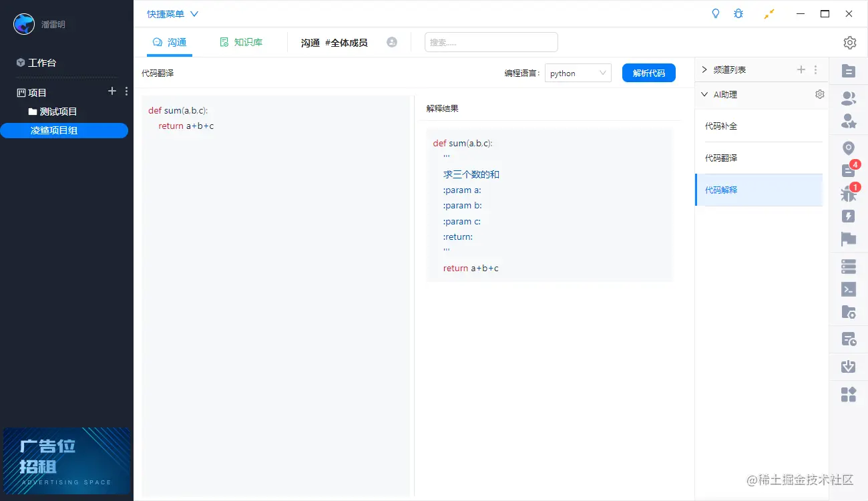Open the flag icon in right sidebar
This screenshot has width=868, height=501.
(x=849, y=238)
